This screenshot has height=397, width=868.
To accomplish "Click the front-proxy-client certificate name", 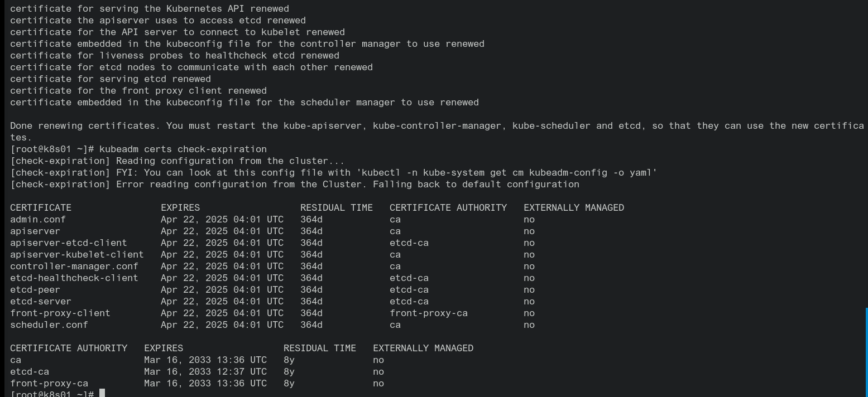I will coord(60,313).
